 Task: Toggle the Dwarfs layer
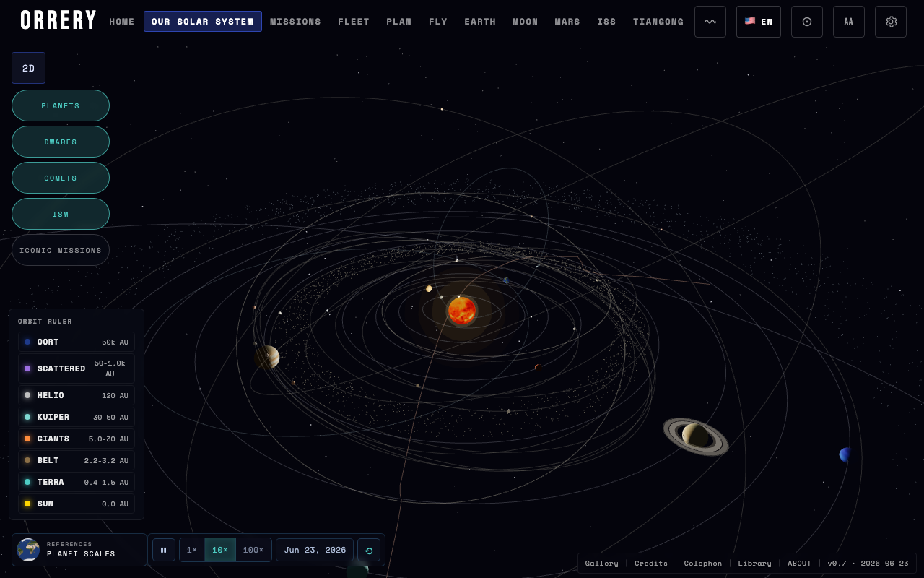coord(61,142)
